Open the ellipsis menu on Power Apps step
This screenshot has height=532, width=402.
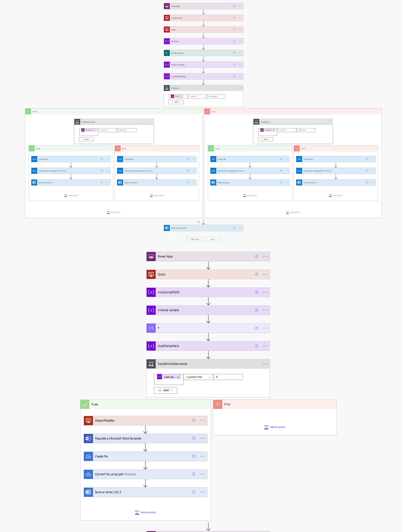click(265, 257)
